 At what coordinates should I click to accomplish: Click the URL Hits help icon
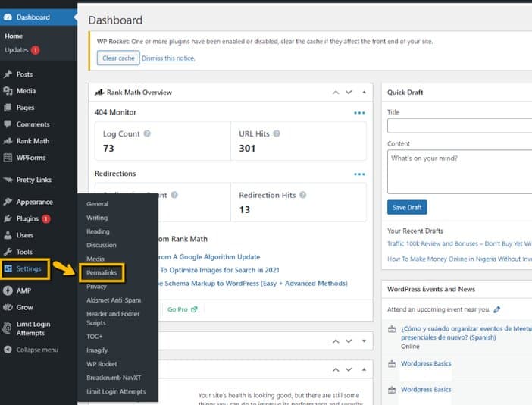(277, 133)
